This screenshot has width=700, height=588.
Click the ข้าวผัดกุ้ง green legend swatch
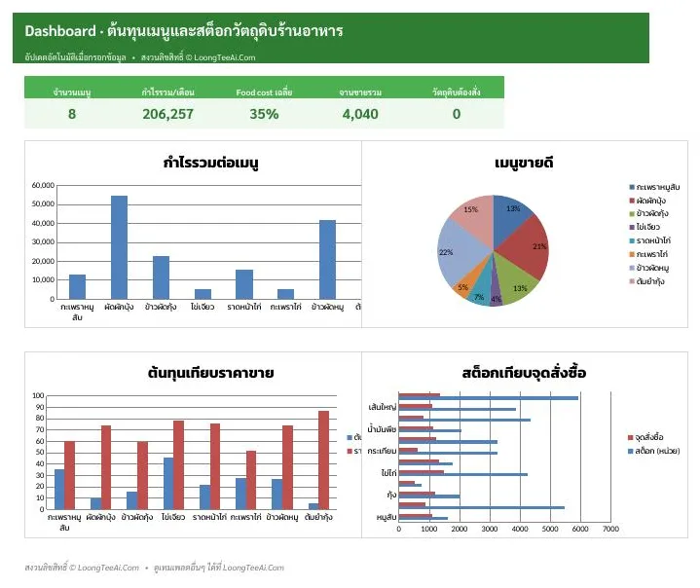click(x=632, y=214)
